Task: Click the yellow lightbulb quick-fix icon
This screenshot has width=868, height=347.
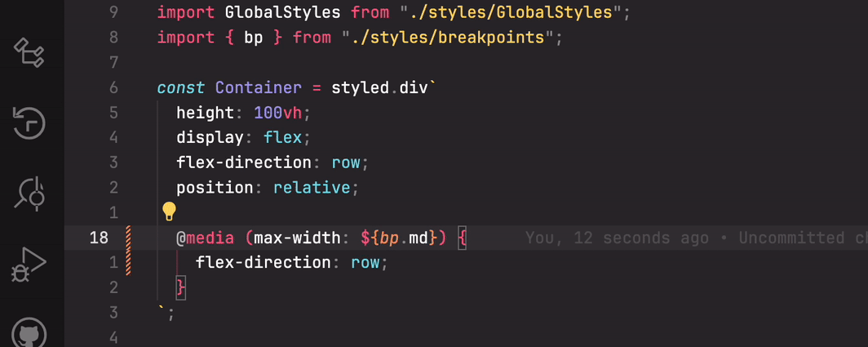Action: 169,212
